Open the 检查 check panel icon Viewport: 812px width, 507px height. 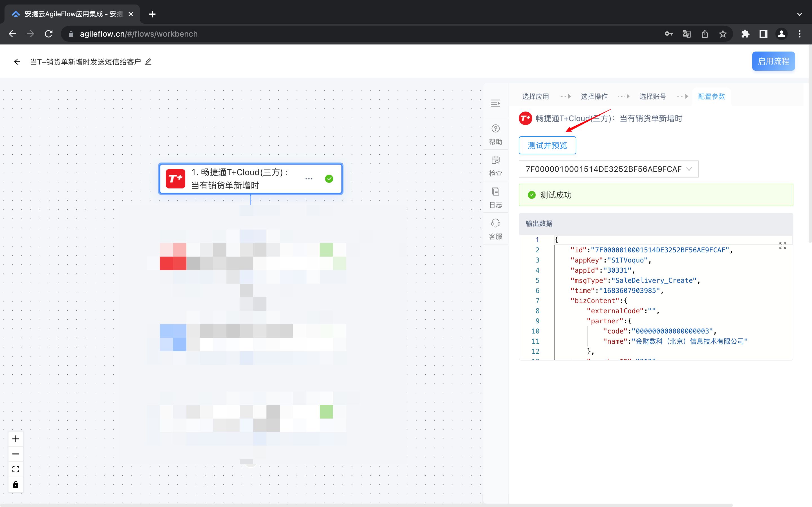click(495, 166)
